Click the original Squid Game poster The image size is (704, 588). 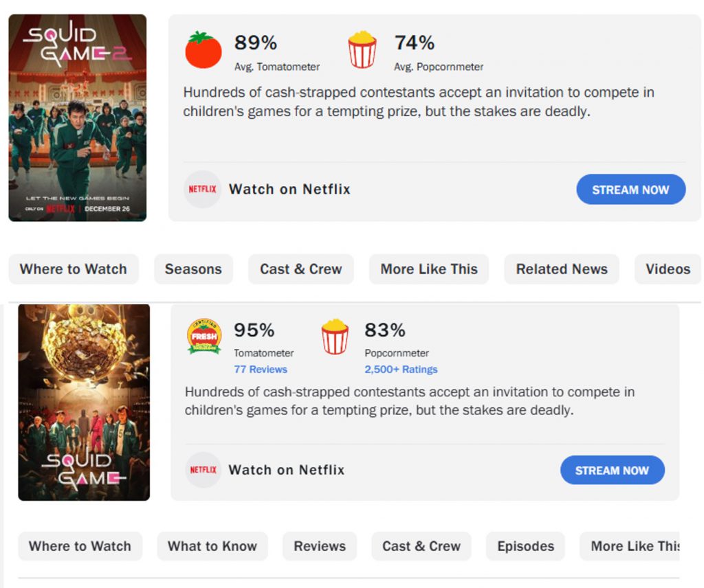coord(84,402)
